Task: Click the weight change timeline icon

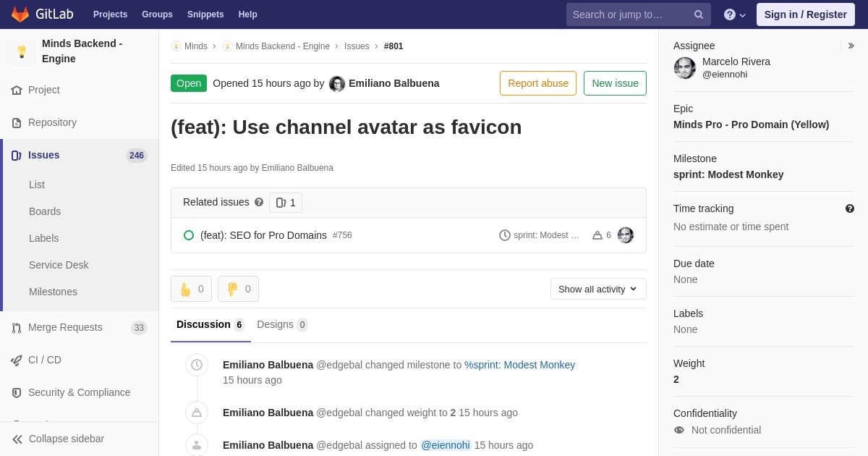Action: coord(197,413)
